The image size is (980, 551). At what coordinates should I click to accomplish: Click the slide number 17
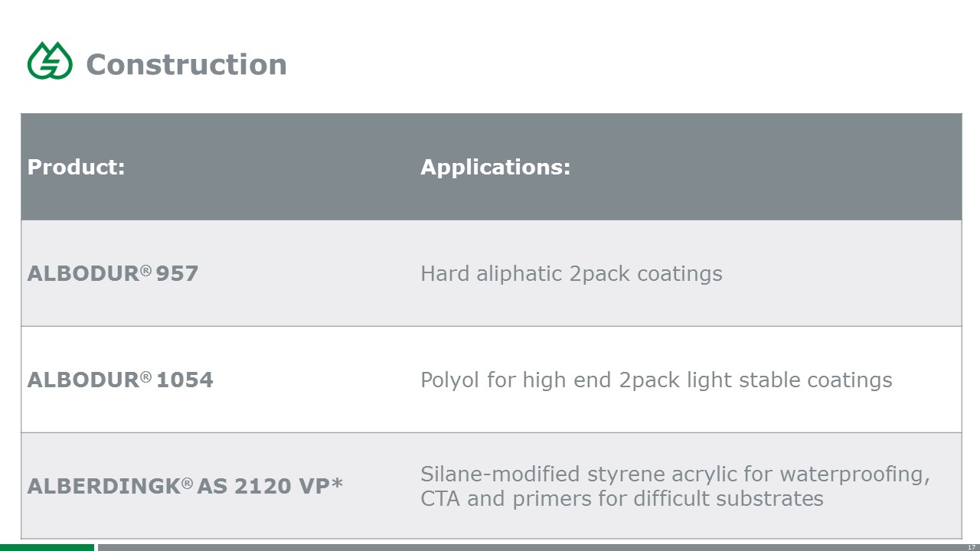click(x=972, y=547)
